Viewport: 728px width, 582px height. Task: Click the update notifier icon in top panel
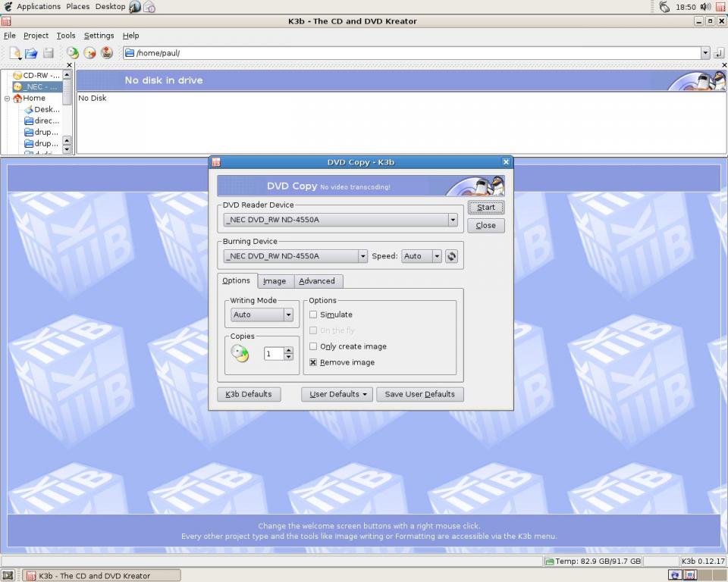tap(664, 7)
